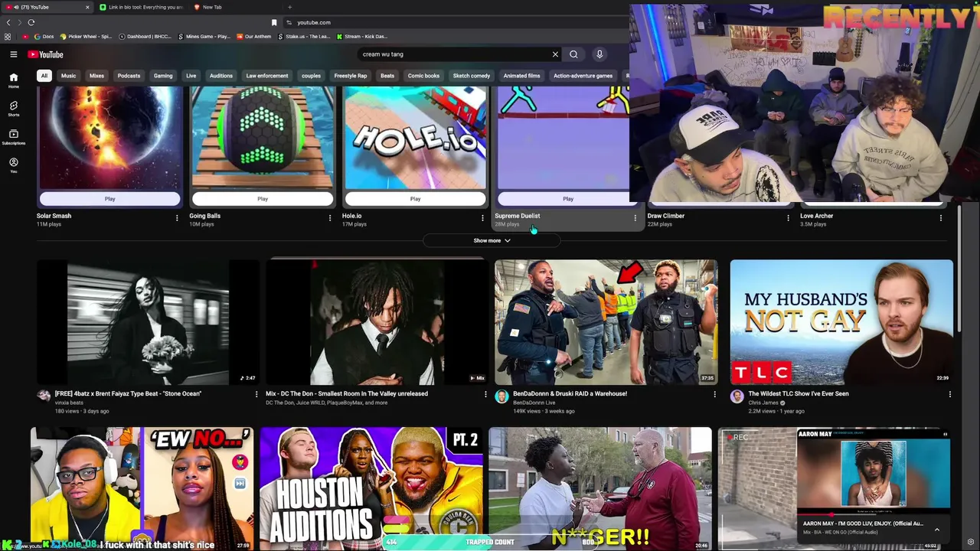
Task: Open the Dashboard | BHCC bookmark
Action: tap(145, 36)
